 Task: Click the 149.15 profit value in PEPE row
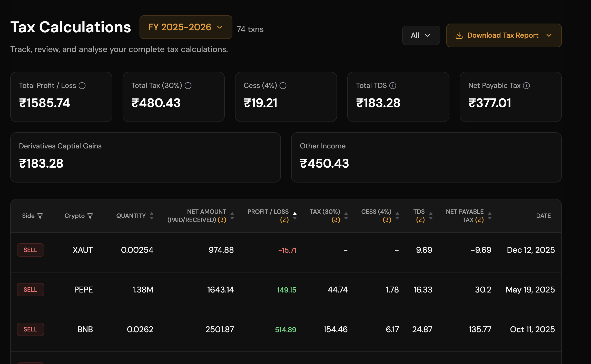tap(287, 290)
